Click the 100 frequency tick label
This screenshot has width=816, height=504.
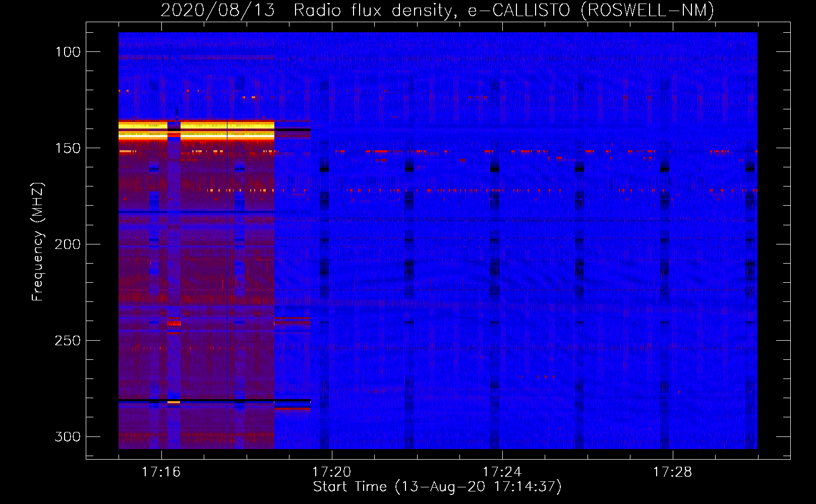[68, 52]
